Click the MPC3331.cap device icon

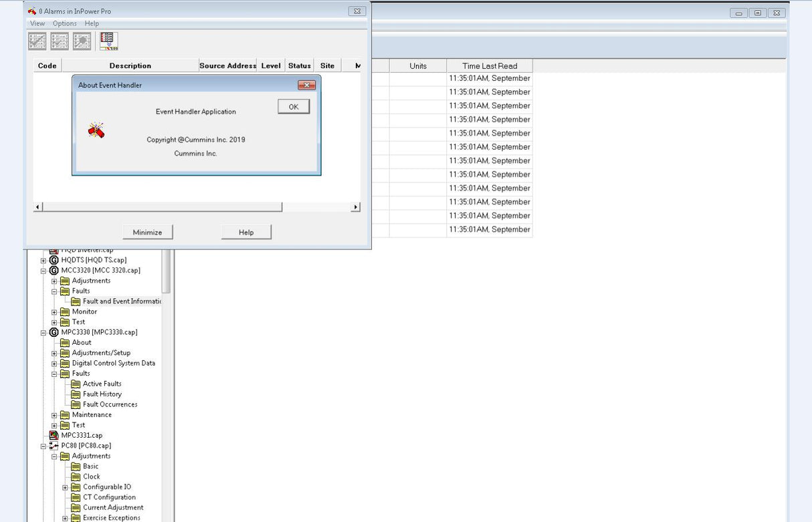click(x=54, y=435)
